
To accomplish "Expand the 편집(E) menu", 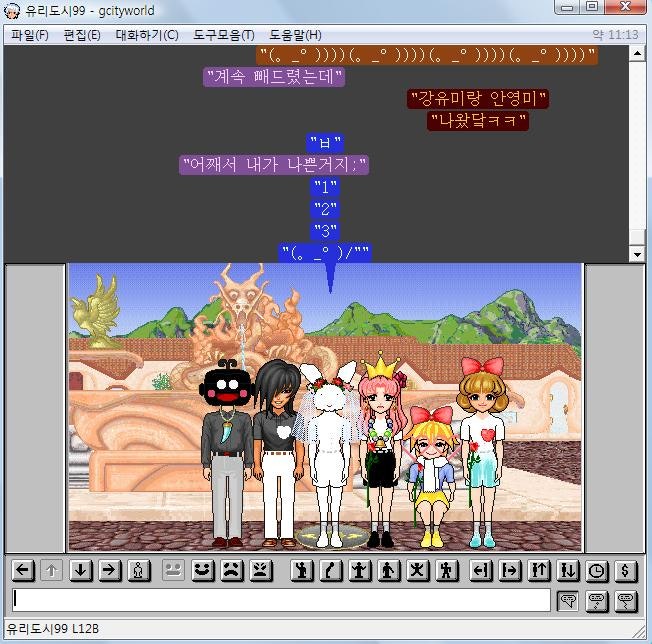I will (82, 35).
